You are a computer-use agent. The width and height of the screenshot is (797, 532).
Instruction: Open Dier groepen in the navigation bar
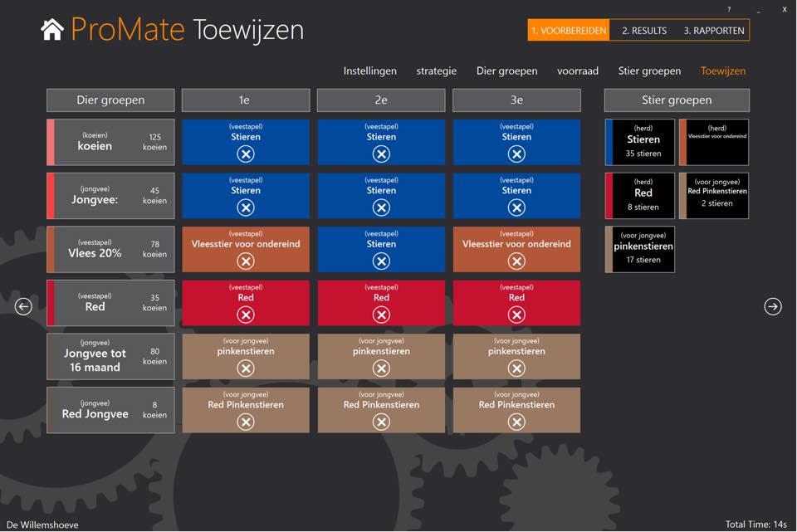tap(506, 71)
